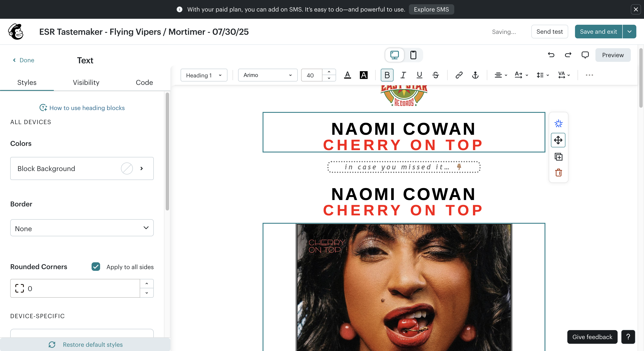Insert an anchor link
The width and height of the screenshot is (644, 351).
pyautogui.click(x=475, y=75)
